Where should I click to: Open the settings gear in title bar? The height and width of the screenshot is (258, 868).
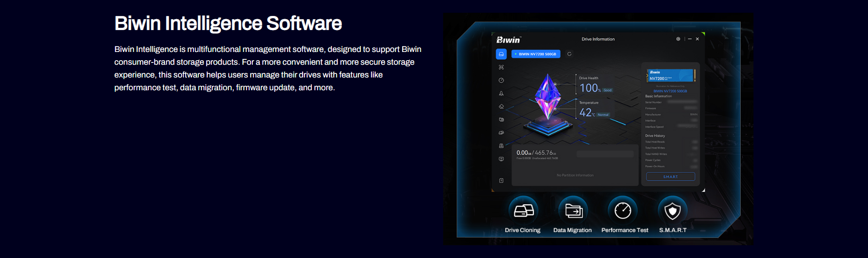coord(678,39)
